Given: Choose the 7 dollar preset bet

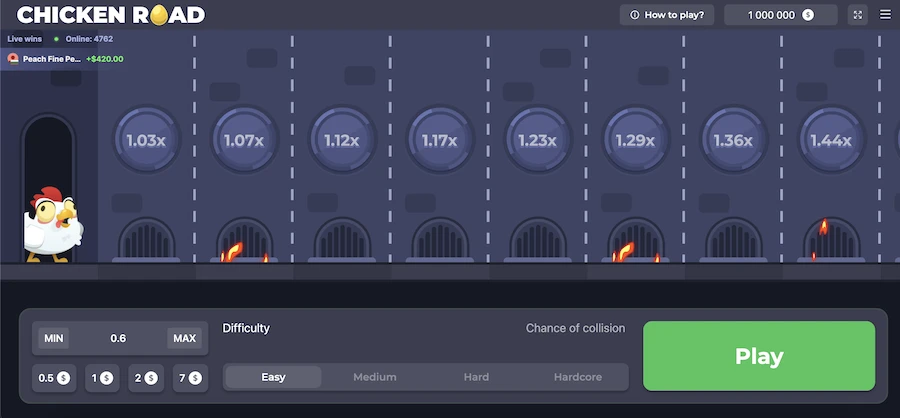Looking at the screenshot, I should coord(189,378).
